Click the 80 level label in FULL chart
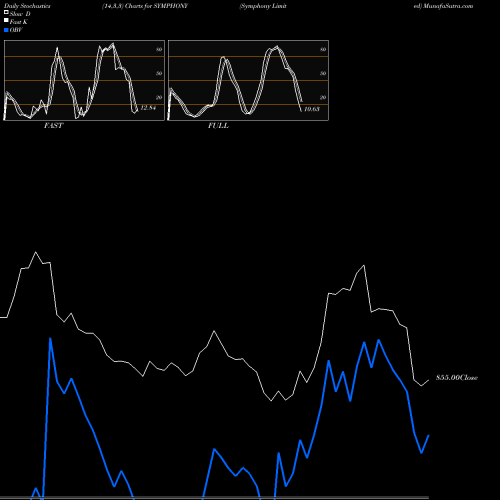 pos(323,49)
